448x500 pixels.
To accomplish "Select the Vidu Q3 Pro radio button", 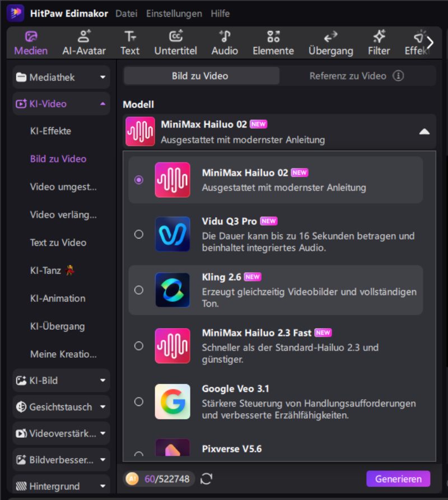I will [x=139, y=234].
